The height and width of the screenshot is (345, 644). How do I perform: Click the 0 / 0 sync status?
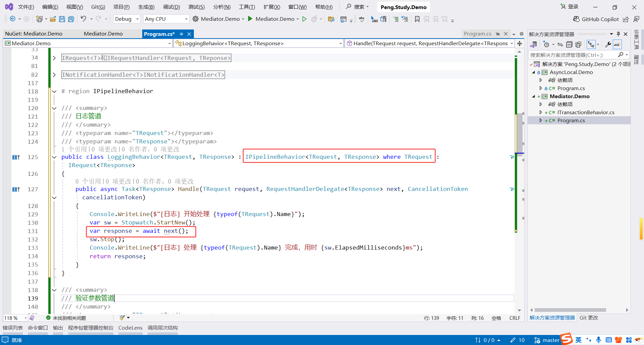point(488,340)
